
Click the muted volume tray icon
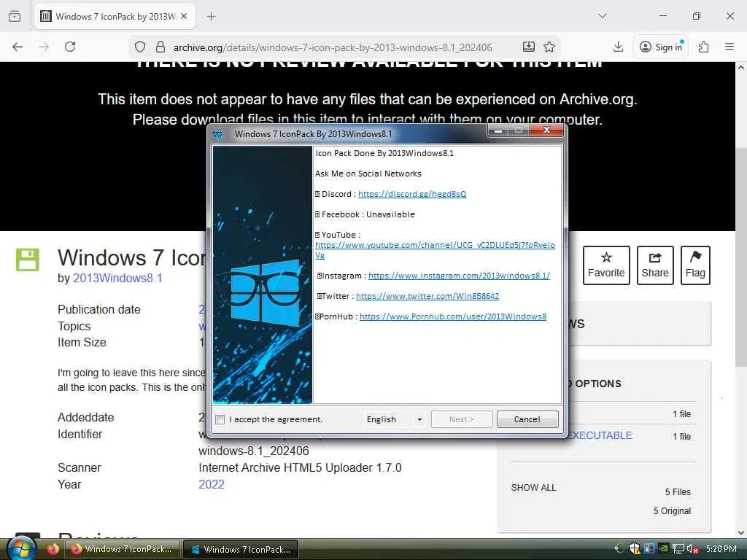pyautogui.click(x=692, y=549)
